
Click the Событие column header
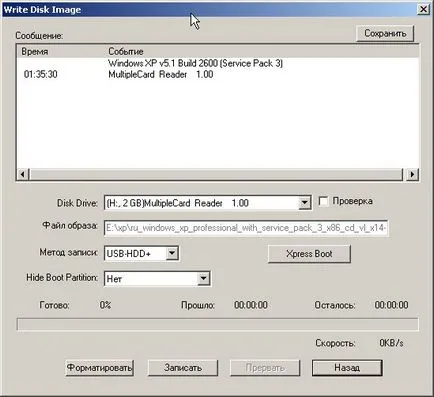(126, 52)
